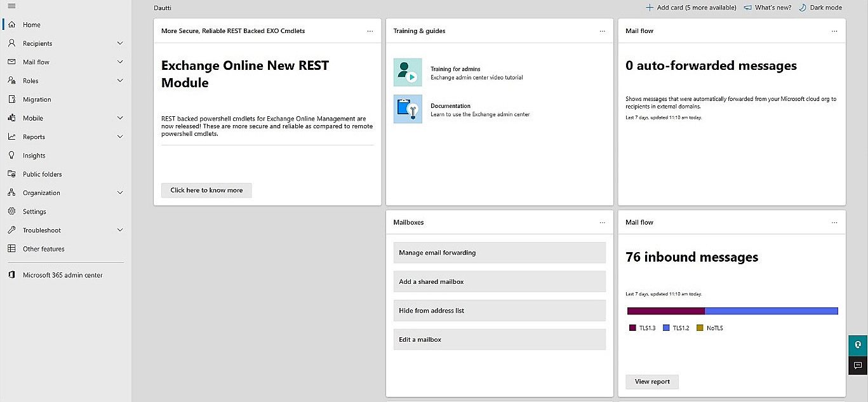Screen dimensions: 868x402
Task: Expand the Mobile section chevron
Action: pos(120,118)
